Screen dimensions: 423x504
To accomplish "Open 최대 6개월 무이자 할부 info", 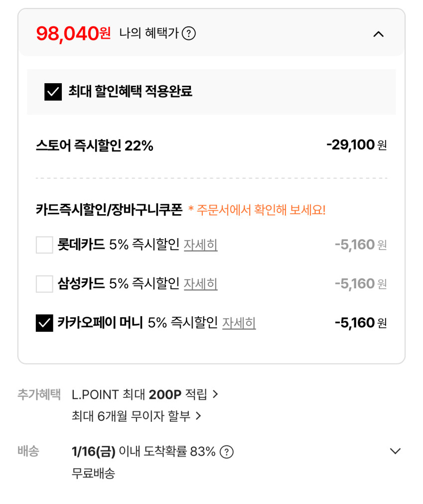I will (131, 416).
